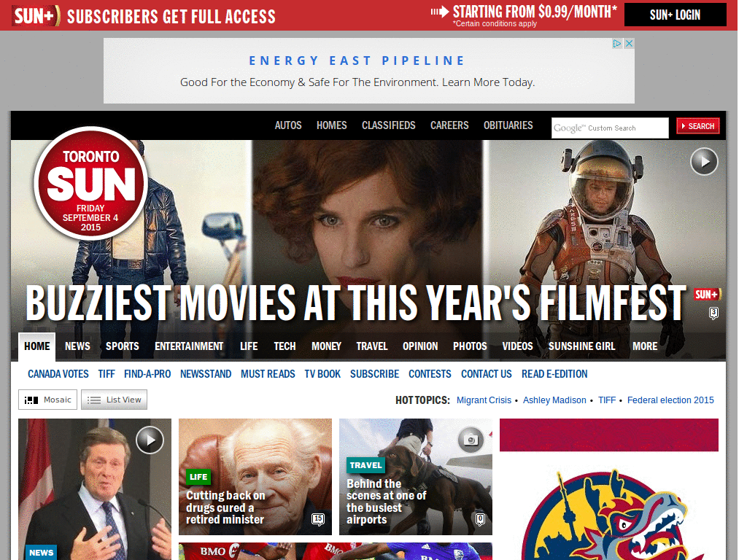Viewport: 747px width, 560px height.
Task: Go to the MONEY section
Action: tap(326, 346)
